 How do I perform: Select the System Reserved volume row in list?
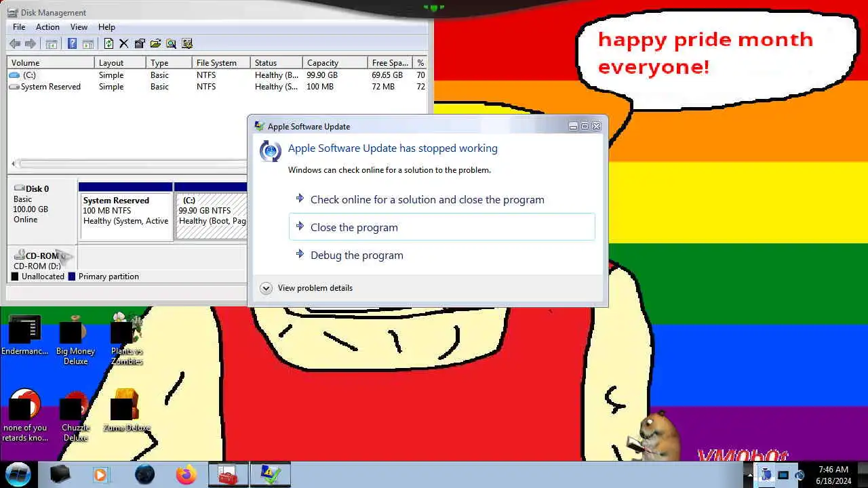click(217, 87)
